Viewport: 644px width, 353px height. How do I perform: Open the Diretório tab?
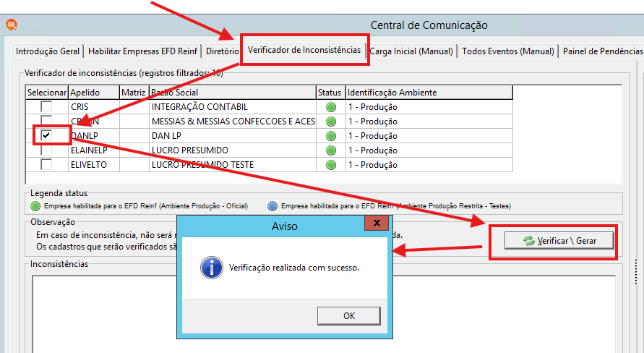(x=222, y=51)
